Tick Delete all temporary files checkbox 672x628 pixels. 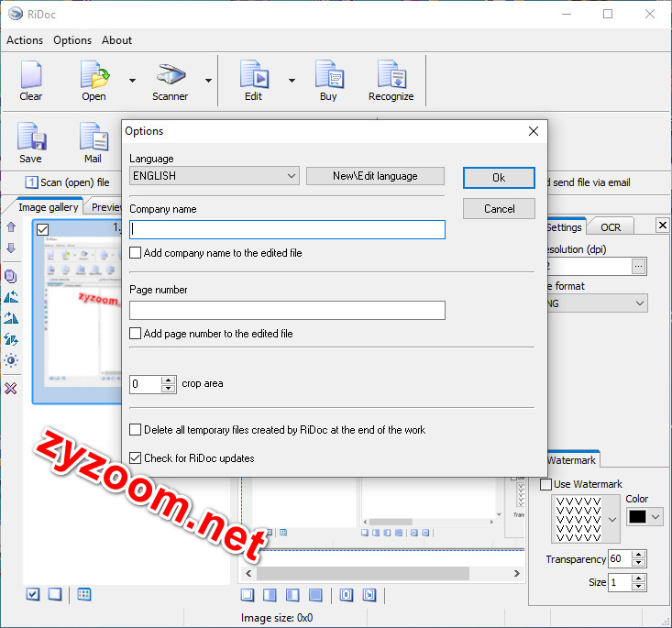tap(136, 430)
